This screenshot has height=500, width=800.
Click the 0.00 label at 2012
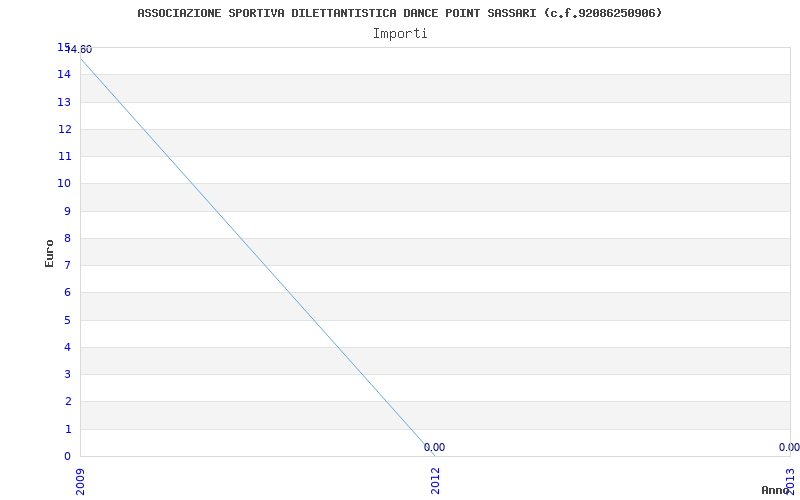(434, 447)
